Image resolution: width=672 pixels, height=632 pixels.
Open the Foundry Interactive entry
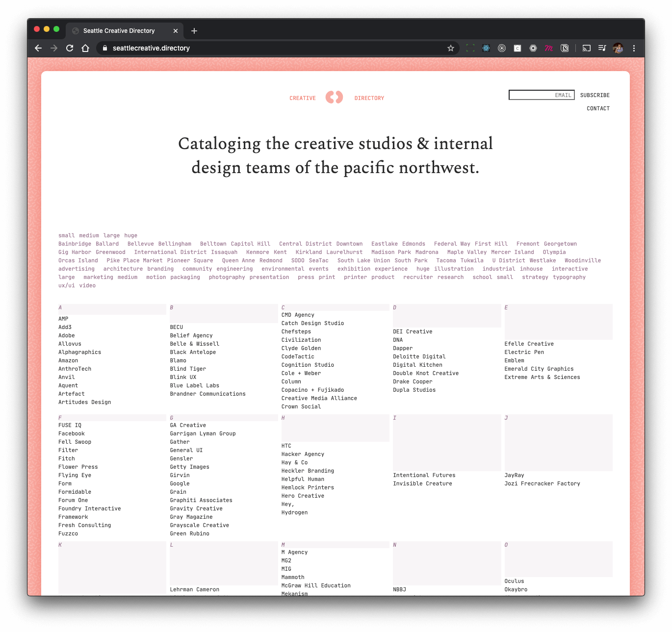pyautogui.click(x=89, y=508)
